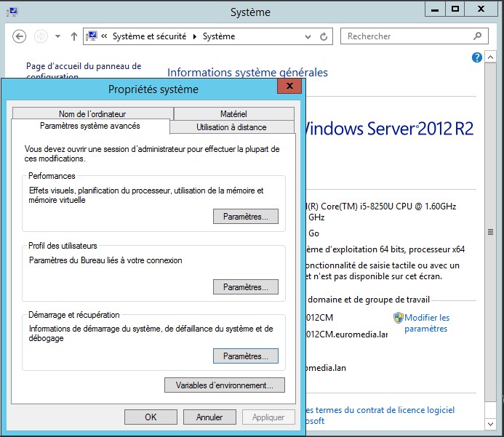
Task: Click the breadcrumb overflow double chevron
Action: click(x=104, y=36)
